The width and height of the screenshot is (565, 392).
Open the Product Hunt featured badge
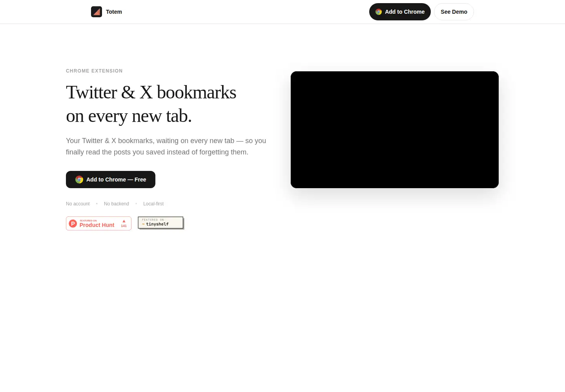point(98,223)
